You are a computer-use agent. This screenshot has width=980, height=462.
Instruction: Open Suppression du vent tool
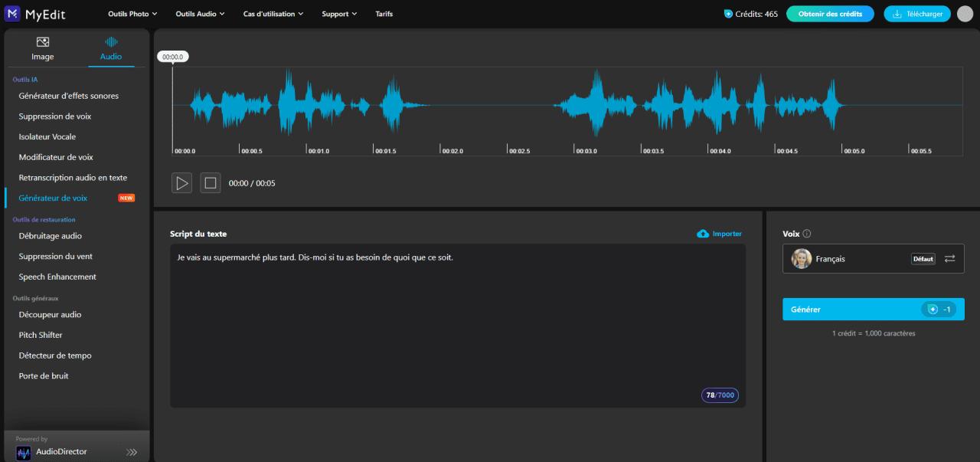[x=56, y=257]
